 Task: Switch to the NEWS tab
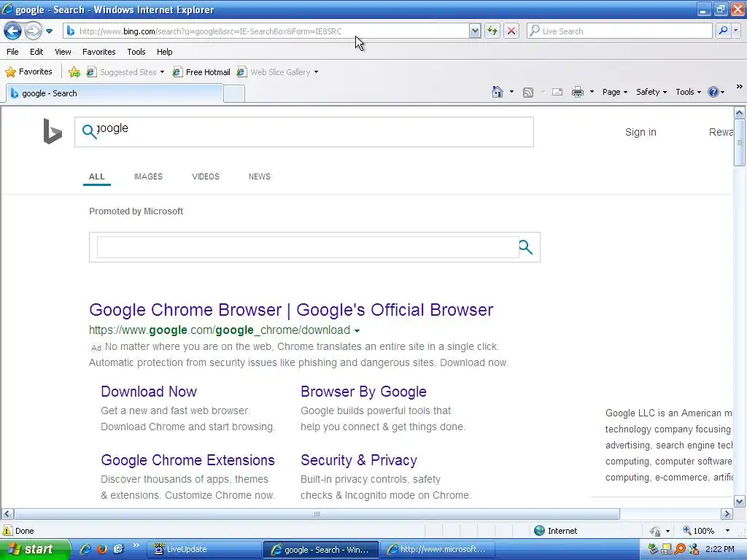259,176
